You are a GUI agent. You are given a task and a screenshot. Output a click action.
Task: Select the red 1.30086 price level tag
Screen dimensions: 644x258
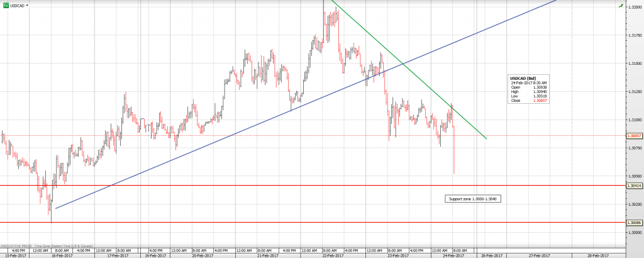[635, 222]
